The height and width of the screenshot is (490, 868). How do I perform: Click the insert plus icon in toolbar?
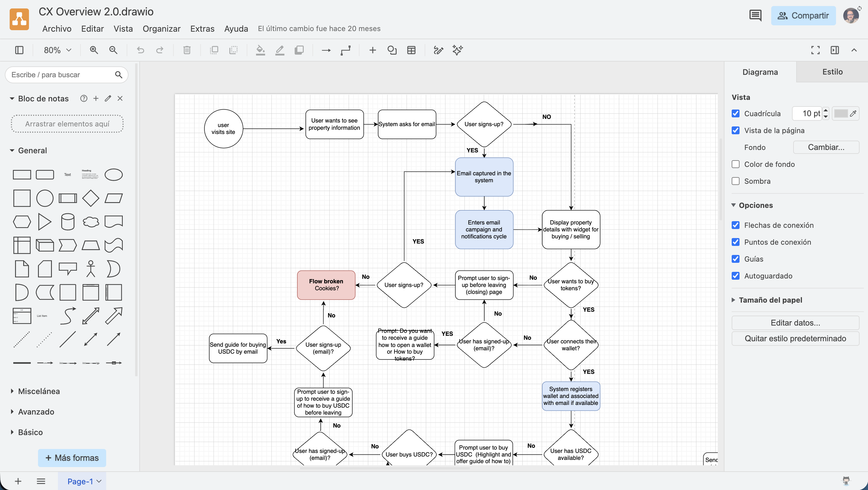pyautogui.click(x=372, y=50)
